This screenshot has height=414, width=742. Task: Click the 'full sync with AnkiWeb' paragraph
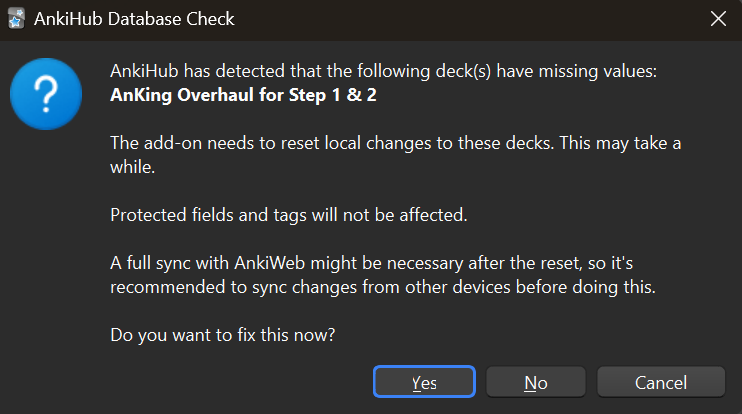tap(383, 275)
